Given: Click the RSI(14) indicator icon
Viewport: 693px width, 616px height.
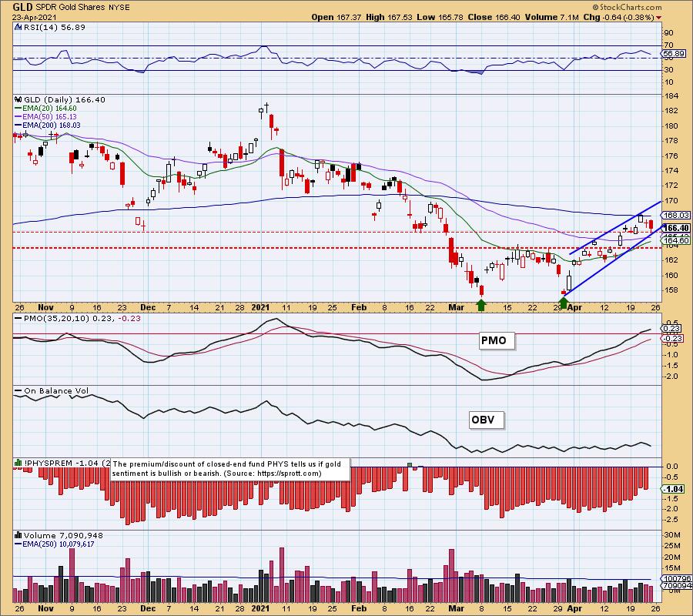Looking at the screenshot, I should [x=18, y=27].
